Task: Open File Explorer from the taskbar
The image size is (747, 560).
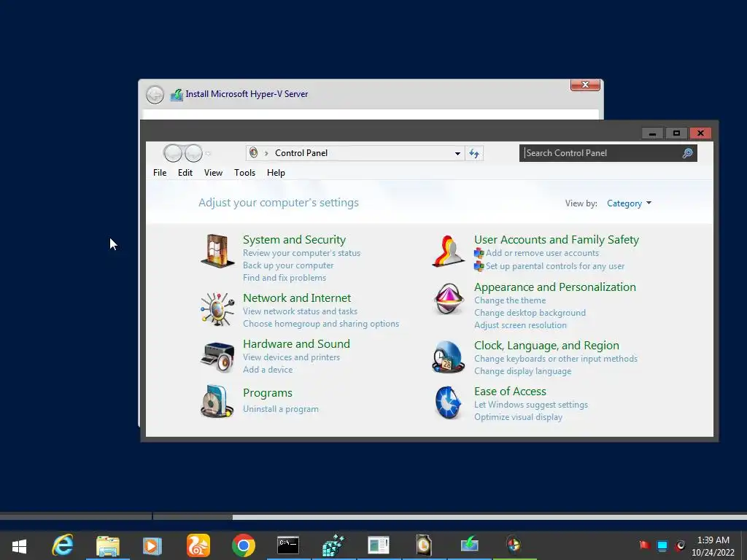Action: point(108,545)
